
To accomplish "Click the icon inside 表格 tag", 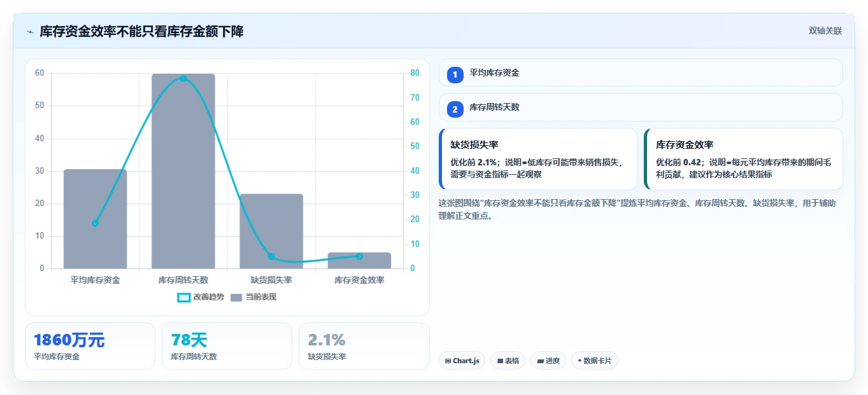I will click(500, 361).
